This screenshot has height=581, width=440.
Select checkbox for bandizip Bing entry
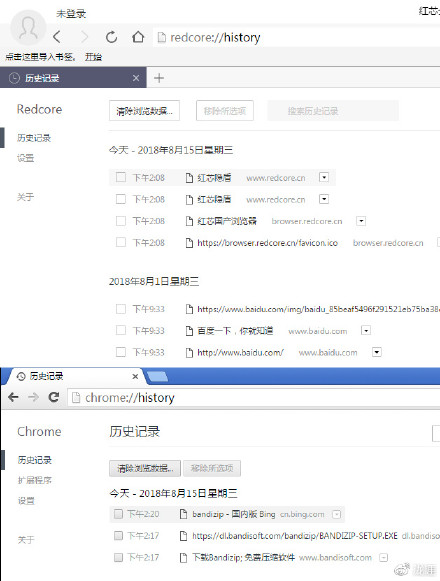(x=118, y=514)
